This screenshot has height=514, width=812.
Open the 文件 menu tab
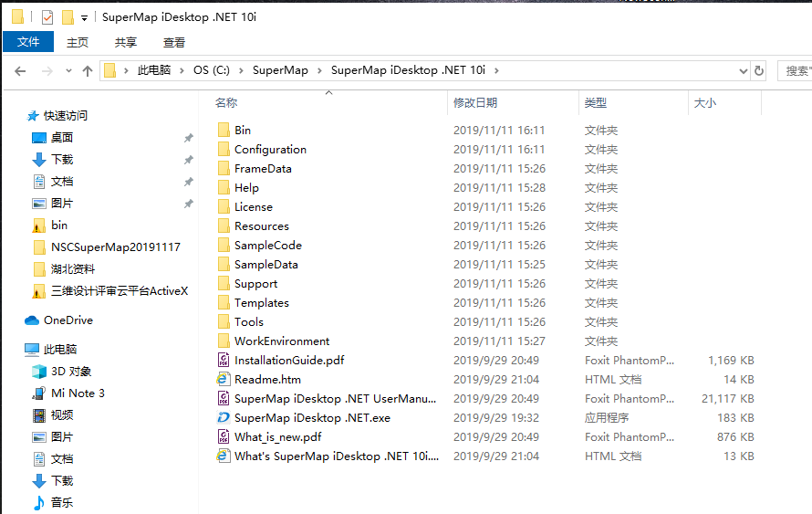tap(28, 41)
